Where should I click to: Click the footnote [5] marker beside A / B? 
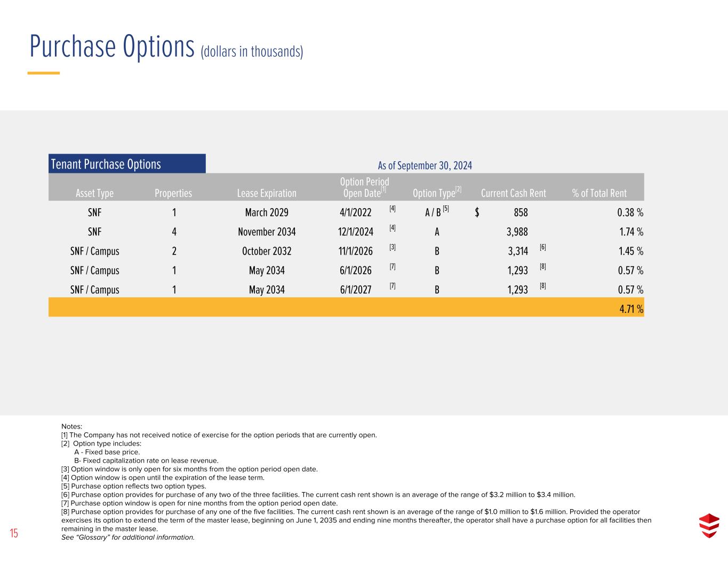(446, 209)
